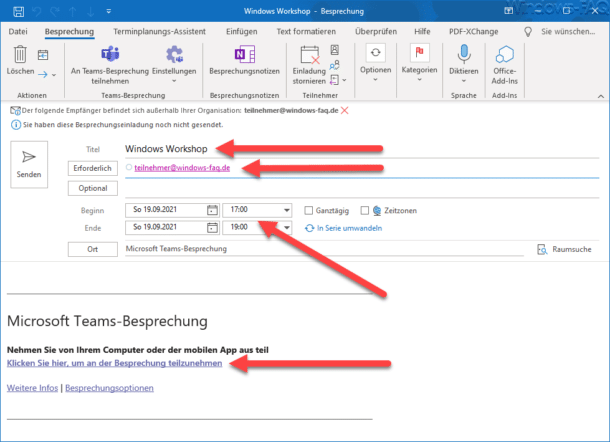The width and height of the screenshot is (610, 442).
Task: Enable the Zeitzonen checkbox
Action: (x=365, y=210)
